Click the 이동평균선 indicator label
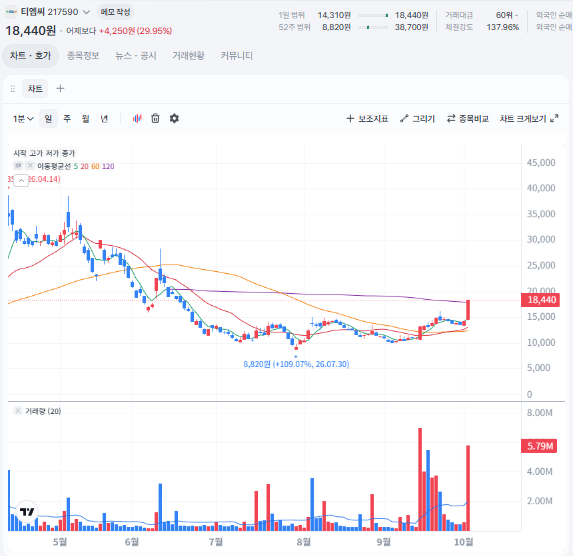This screenshot has height=556, width=573. pos(54,166)
